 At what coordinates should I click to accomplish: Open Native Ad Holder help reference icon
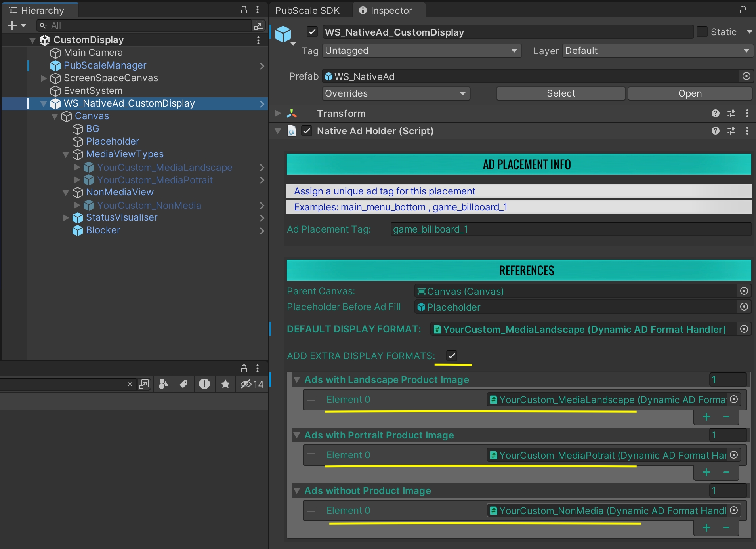tap(715, 131)
